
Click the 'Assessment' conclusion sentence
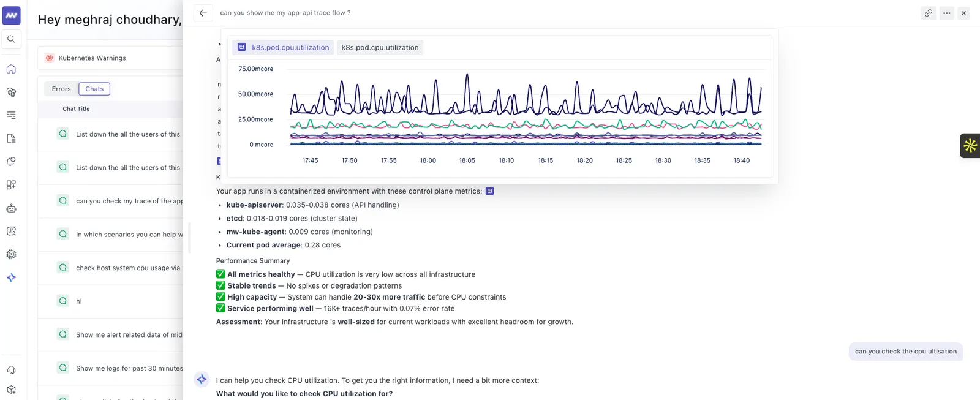tap(394, 322)
